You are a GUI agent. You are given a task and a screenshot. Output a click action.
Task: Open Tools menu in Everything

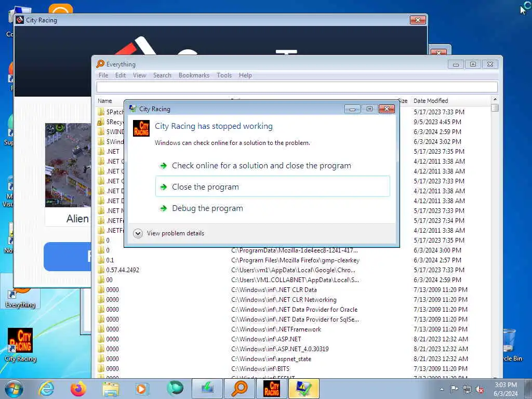pyautogui.click(x=224, y=75)
